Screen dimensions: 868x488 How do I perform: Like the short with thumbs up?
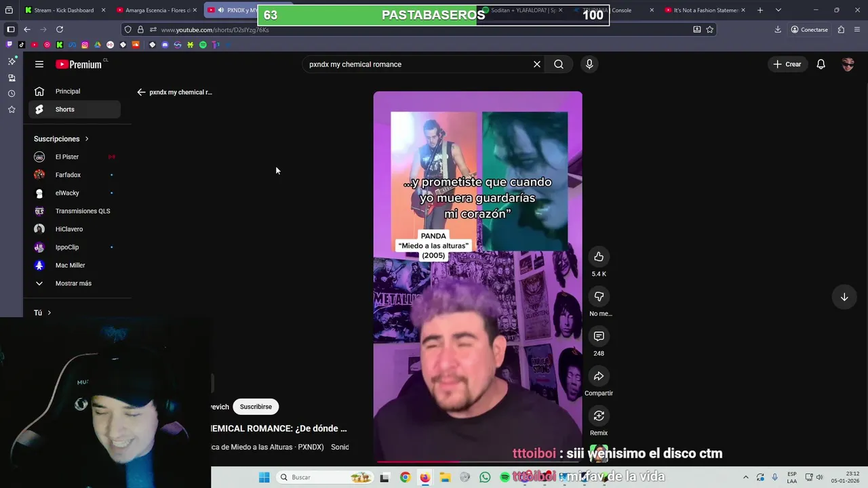pyautogui.click(x=599, y=257)
